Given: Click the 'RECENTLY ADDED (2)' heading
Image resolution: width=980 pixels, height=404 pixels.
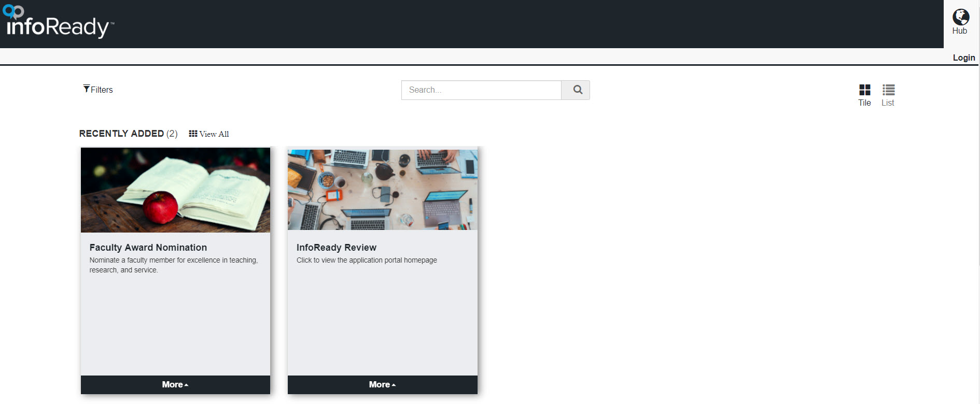Looking at the screenshot, I should (x=128, y=134).
